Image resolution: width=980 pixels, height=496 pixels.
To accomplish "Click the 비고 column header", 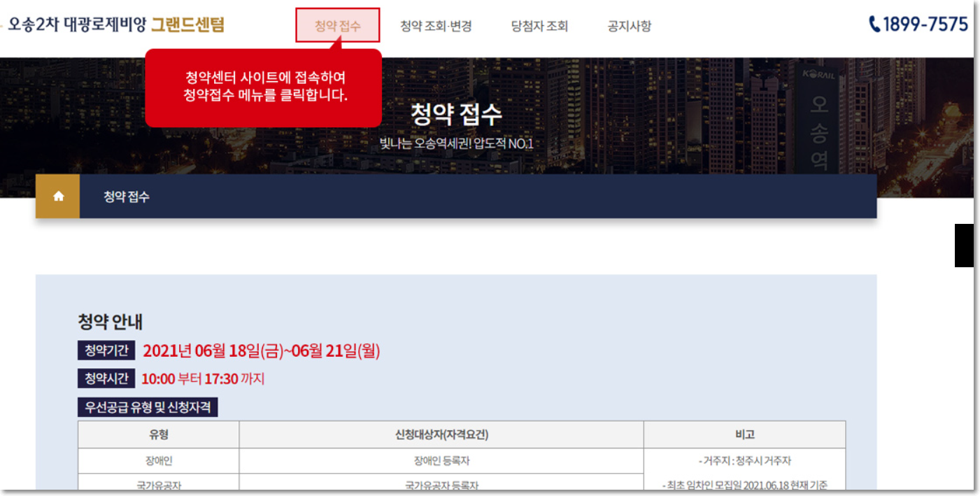I will pyautogui.click(x=745, y=434).
